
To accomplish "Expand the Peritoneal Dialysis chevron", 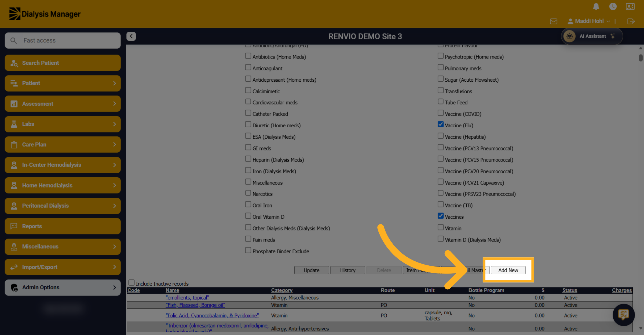I will click(x=115, y=206).
